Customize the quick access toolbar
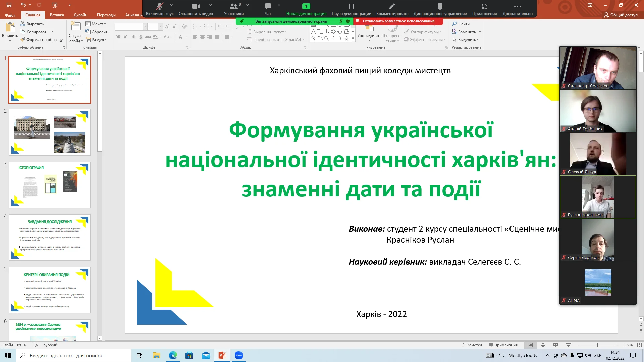 coord(70,5)
